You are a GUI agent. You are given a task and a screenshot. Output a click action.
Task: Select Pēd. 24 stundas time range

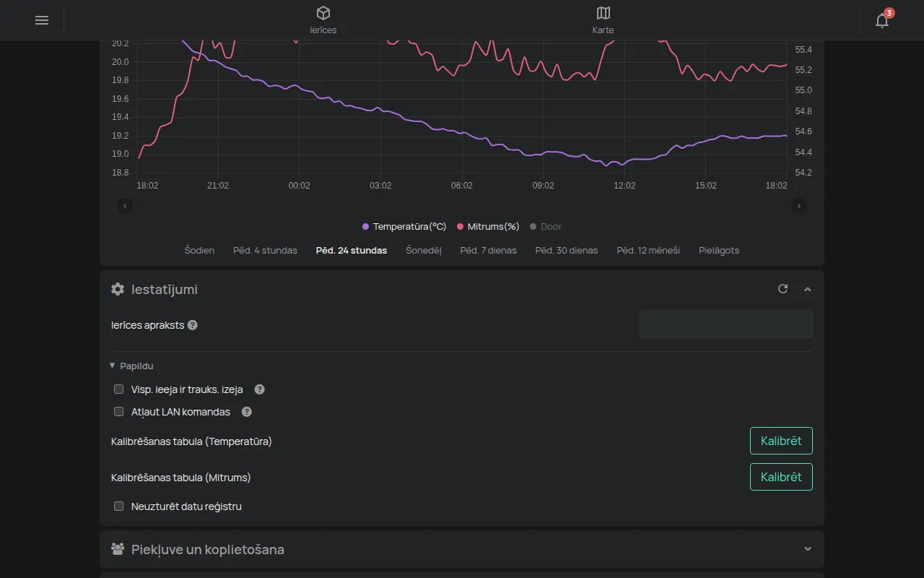tap(352, 251)
